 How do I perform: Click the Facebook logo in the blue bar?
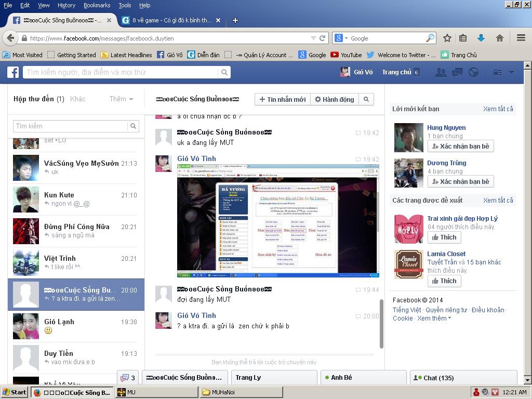point(13,72)
